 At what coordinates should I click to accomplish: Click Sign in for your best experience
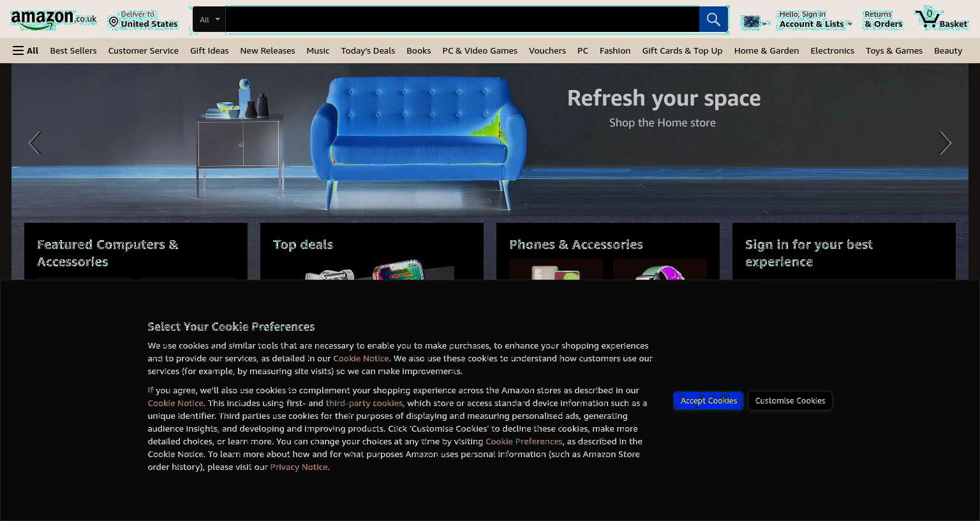click(x=808, y=253)
